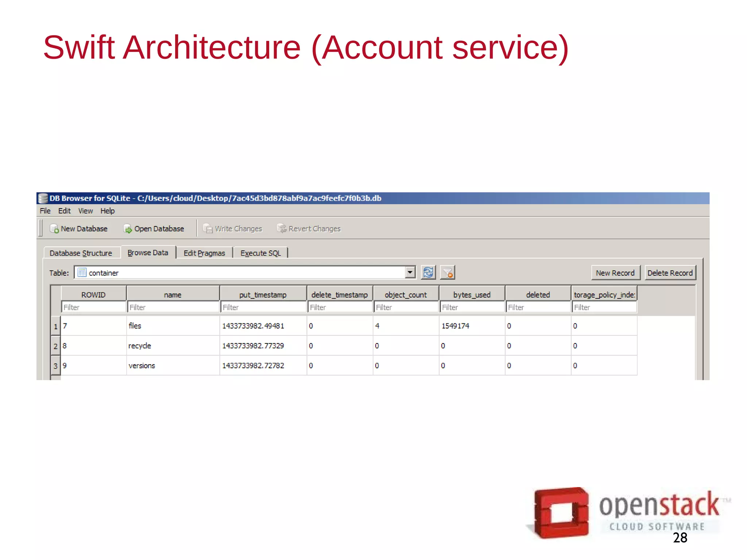This screenshot has width=747, height=560.
Task: Sort by the ROWID column header
Action: pyautogui.click(x=93, y=294)
